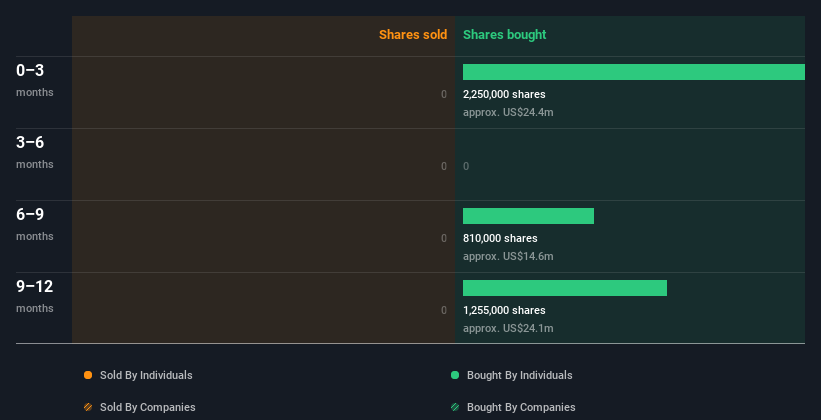The width and height of the screenshot is (821, 420).
Task: Click the striped Bought By Companies legend dot
Action: [454, 407]
